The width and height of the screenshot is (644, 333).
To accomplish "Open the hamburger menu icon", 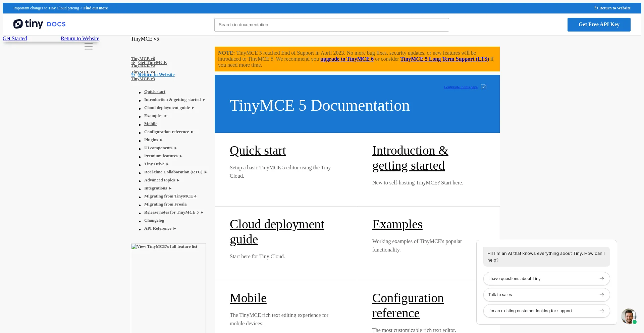I will click(x=89, y=46).
